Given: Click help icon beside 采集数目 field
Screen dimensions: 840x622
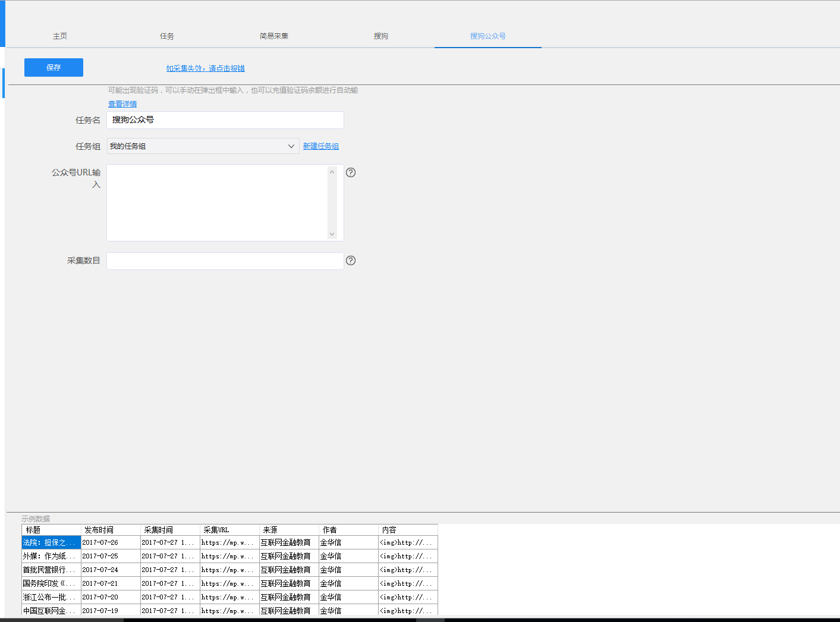Looking at the screenshot, I should [x=351, y=260].
